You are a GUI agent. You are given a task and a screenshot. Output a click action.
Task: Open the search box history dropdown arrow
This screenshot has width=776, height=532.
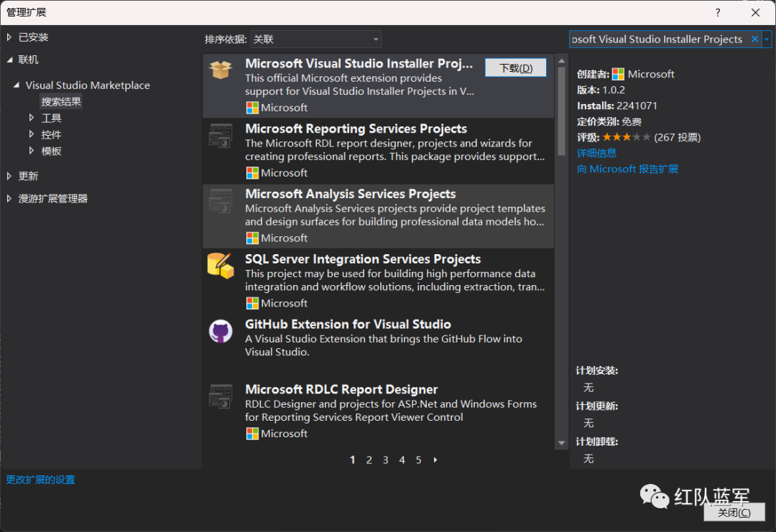[x=767, y=39]
